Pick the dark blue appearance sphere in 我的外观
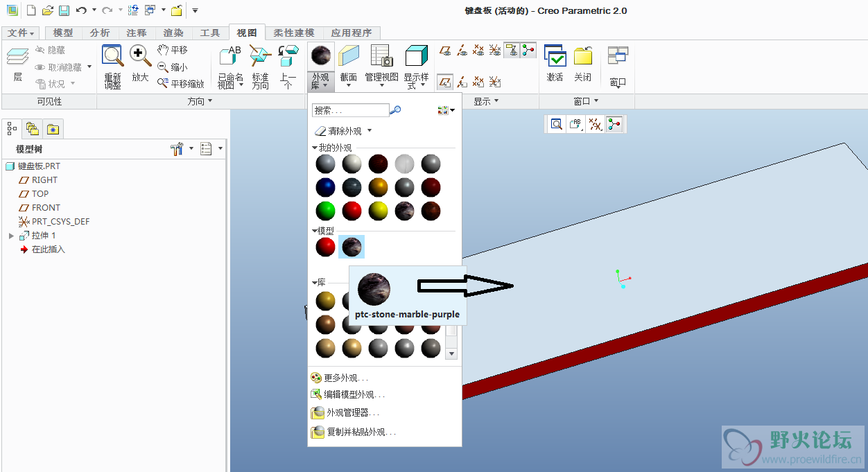Image resolution: width=868 pixels, height=472 pixels. pyautogui.click(x=325, y=188)
